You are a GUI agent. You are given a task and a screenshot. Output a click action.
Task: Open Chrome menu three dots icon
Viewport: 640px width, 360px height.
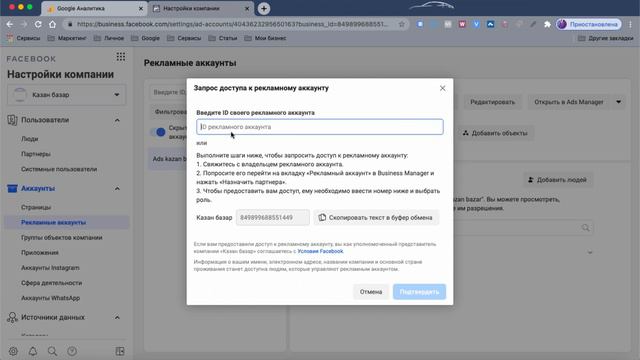point(631,24)
